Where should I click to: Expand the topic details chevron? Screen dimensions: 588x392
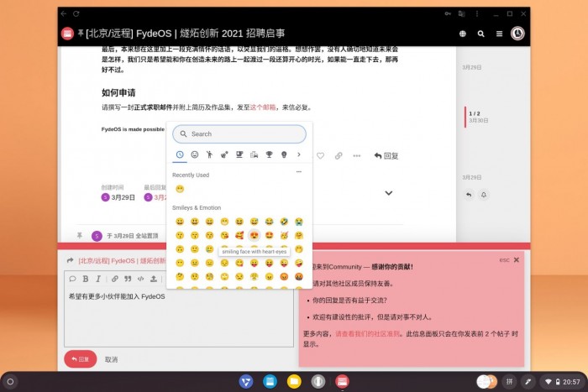coord(388,193)
